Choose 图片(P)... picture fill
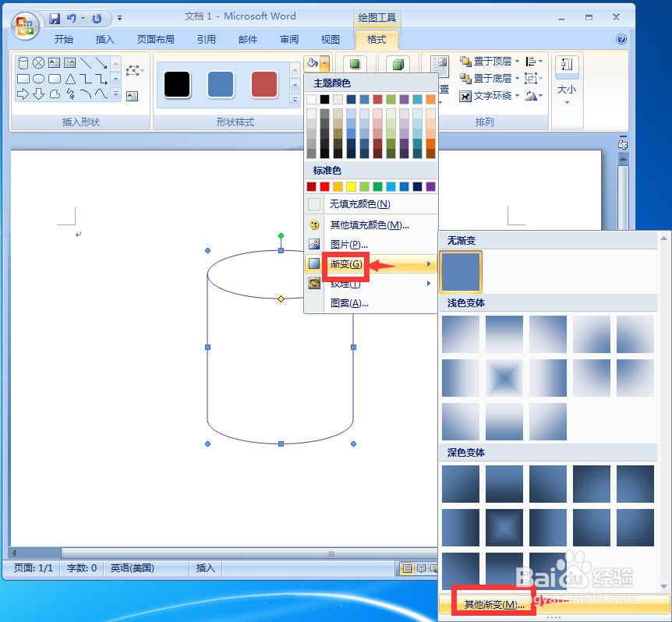This screenshot has width=672, height=622. pyautogui.click(x=371, y=245)
